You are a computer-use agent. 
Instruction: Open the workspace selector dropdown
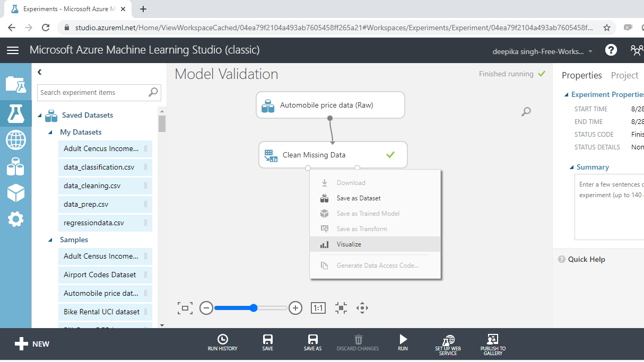click(x=543, y=51)
